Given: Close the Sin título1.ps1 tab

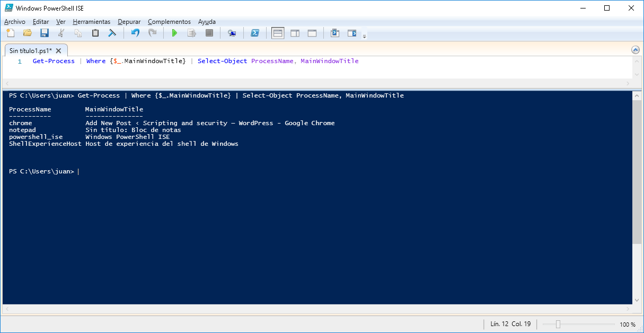Looking at the screenshot, I should point(59,51).
